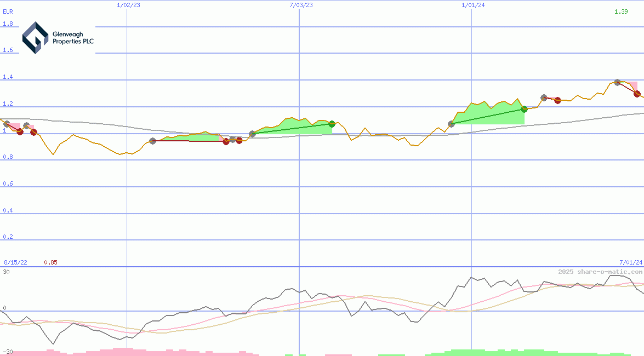Click the '-30' oscillator lower scale label
The image size is (644, 356).
(x=8, y=352)
